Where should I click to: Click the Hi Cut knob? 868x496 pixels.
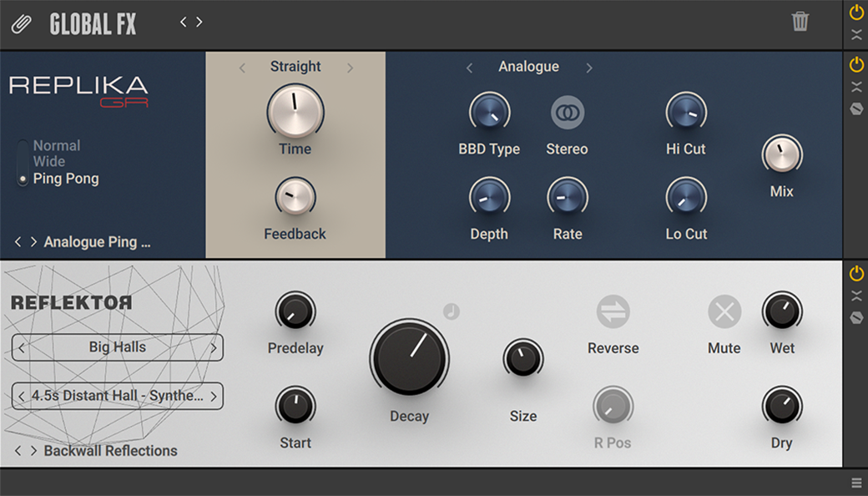tap(686, 113)
